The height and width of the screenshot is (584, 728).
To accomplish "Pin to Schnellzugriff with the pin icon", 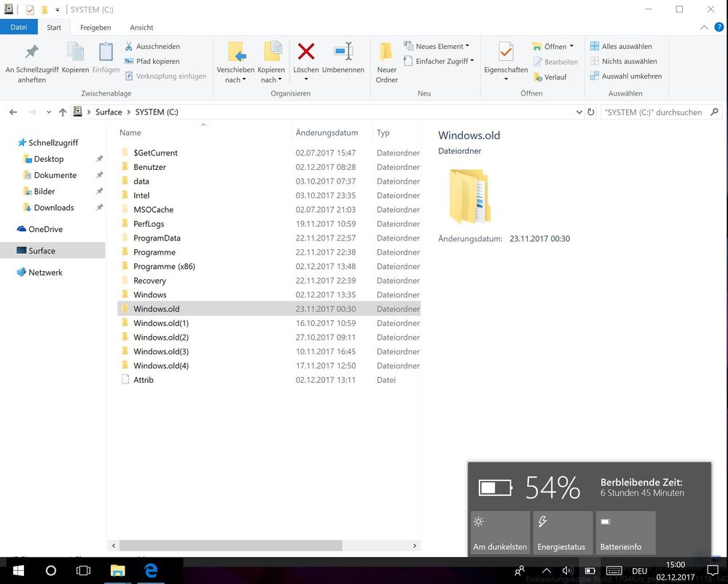I will coord(31,52).
